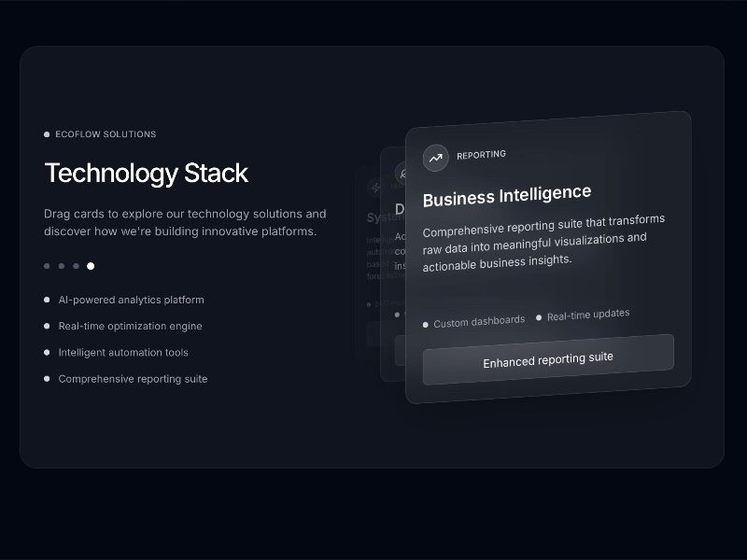Click the Real-time optimization engine list item
Screen dimensions: 747x560
click(x=130, y=326)
